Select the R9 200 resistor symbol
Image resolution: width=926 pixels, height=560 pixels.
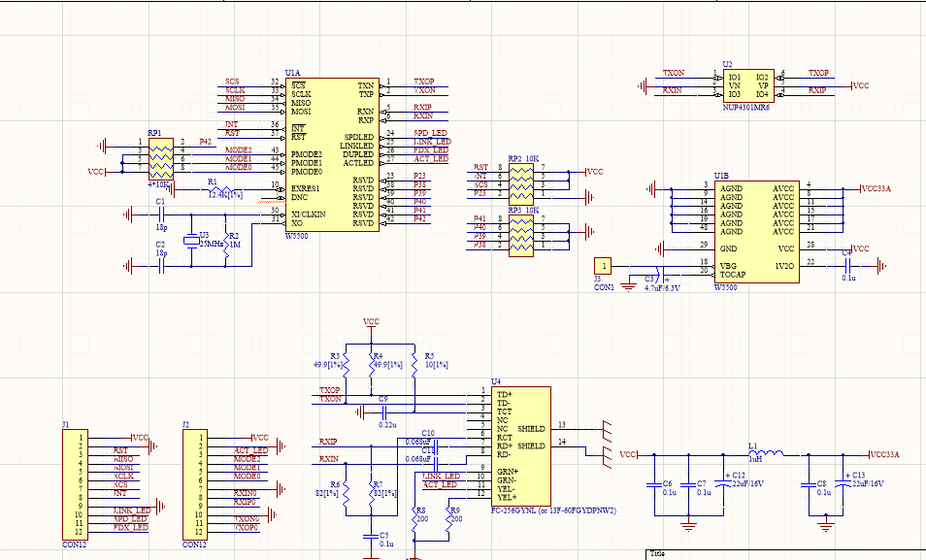tap(448, 519)
